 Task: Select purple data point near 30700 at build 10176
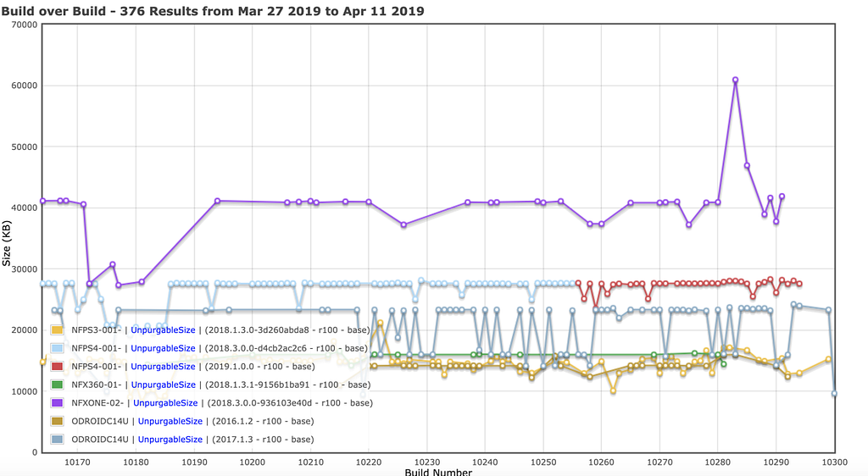113,264
